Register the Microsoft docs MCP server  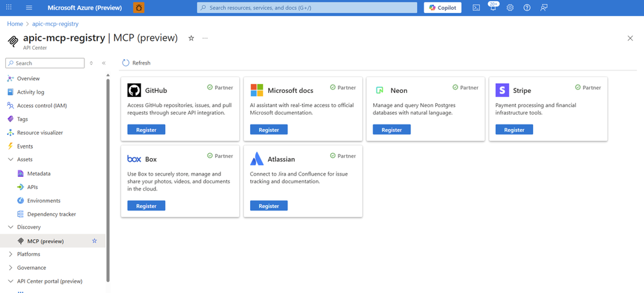269,130
